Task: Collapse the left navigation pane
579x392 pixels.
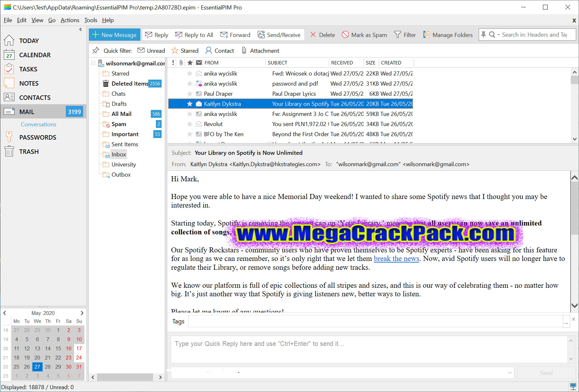Action: [80, 29]
